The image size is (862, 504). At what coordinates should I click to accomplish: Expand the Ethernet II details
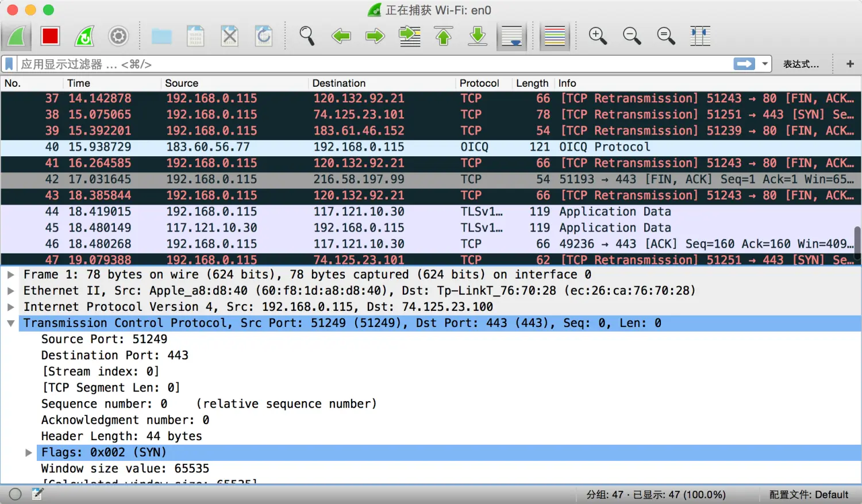click(10, 291)
